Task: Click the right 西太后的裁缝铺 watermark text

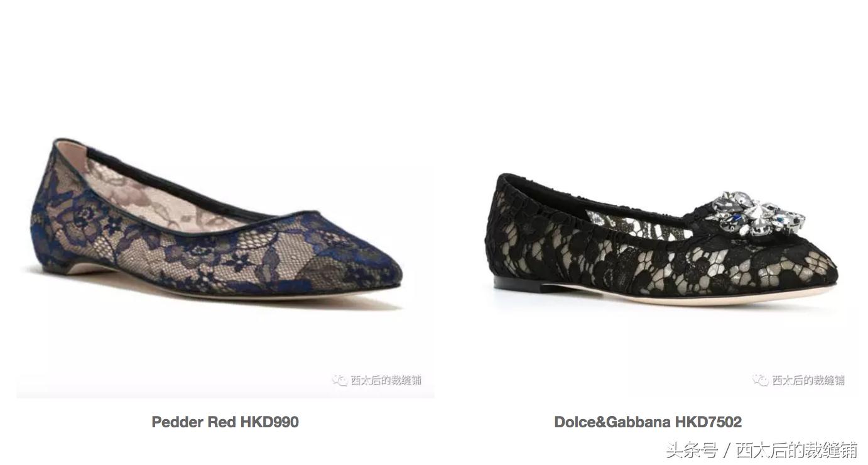Action: coord(808,380)
